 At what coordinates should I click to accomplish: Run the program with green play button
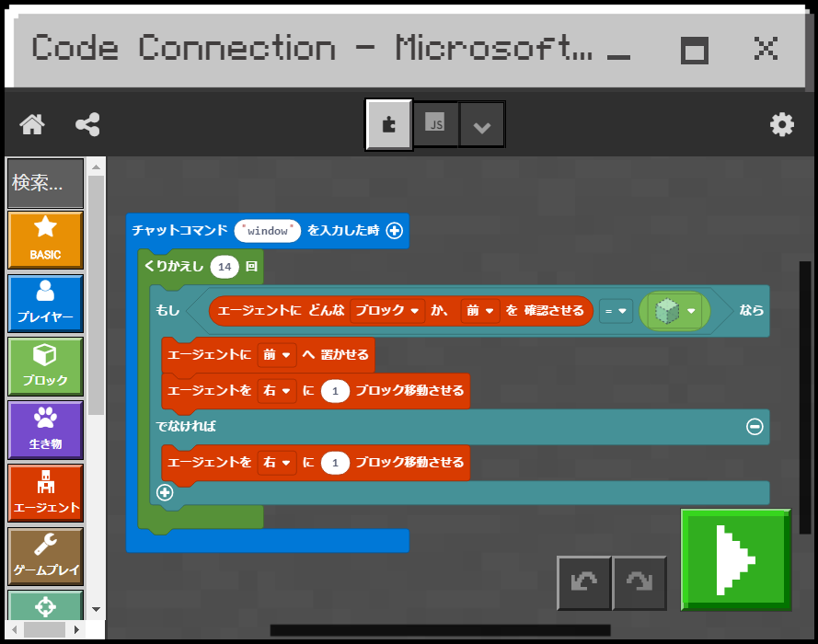736,559
